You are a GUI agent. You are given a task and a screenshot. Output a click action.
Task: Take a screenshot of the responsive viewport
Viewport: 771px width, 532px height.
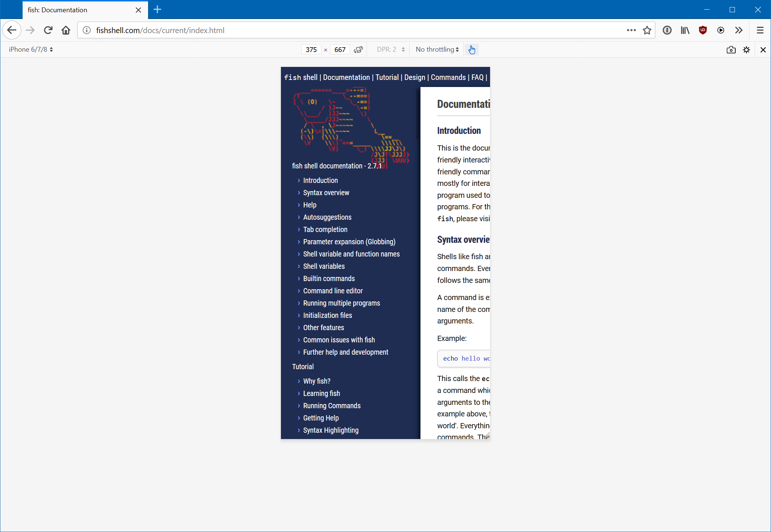731,49
